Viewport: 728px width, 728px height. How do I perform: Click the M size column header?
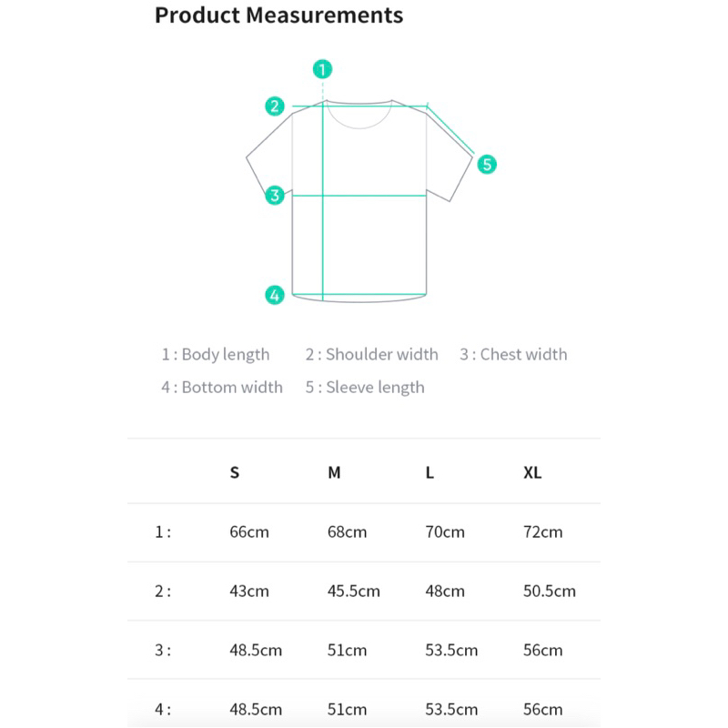pyautogui.click(x=334, y=473)
